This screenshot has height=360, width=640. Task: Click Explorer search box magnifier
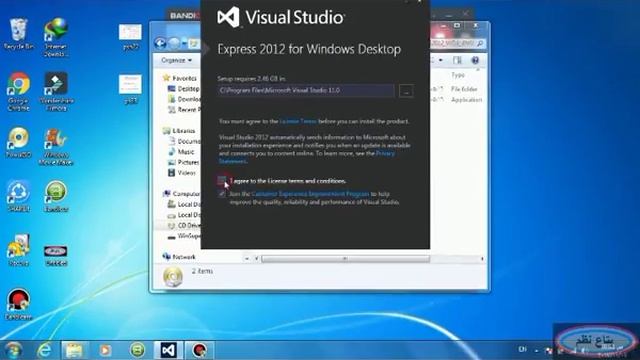coord(480,43)
